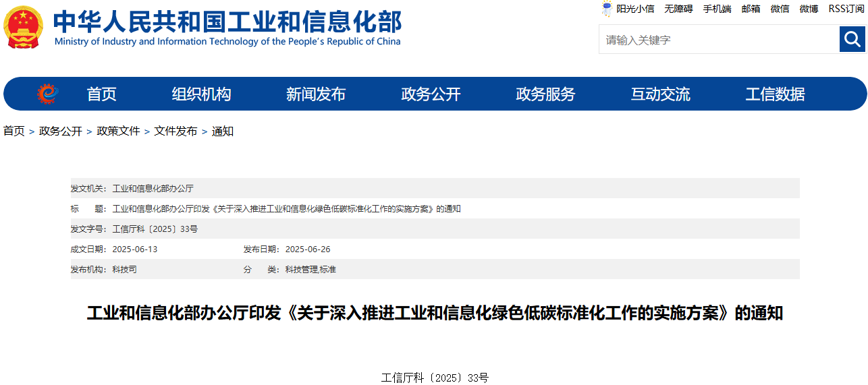The width and height of the screenshot is (868, 385).
Task: Navigate to 互动交流 section
Action: 660,94
